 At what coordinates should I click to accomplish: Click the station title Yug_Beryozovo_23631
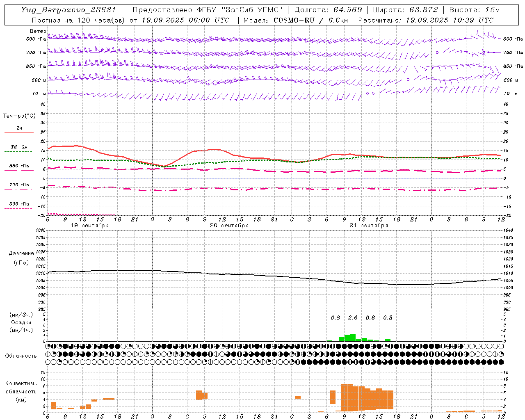pos(68,10)
